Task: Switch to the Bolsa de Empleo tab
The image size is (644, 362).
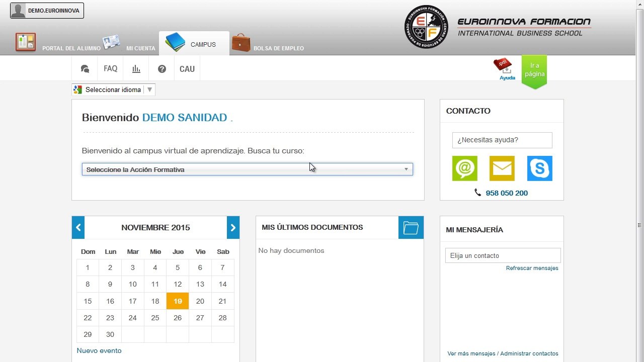Action: pyautogui.click(x=268, y=43)
